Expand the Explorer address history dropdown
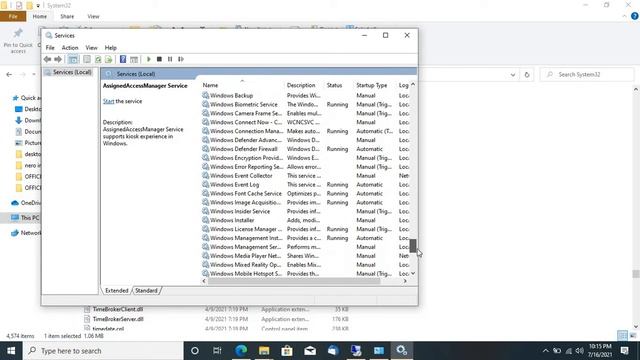This screenshot has width=640, height=360. click(513, 75)
